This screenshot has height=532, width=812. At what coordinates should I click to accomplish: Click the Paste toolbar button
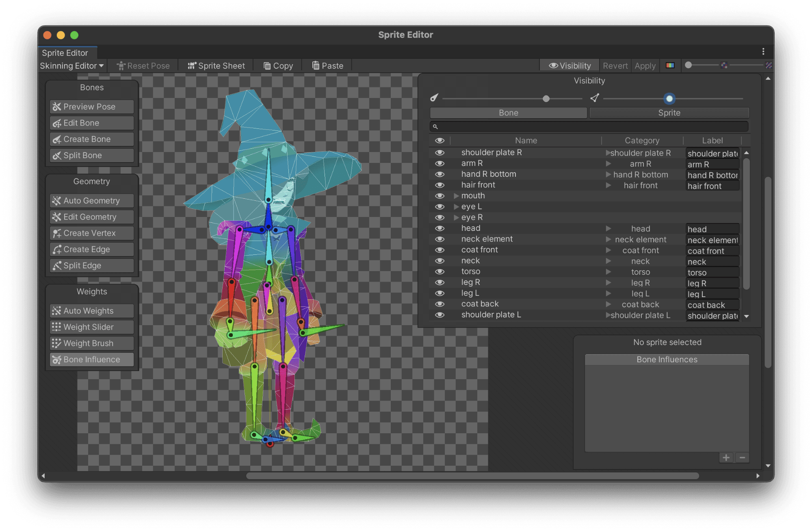[327, 65]
